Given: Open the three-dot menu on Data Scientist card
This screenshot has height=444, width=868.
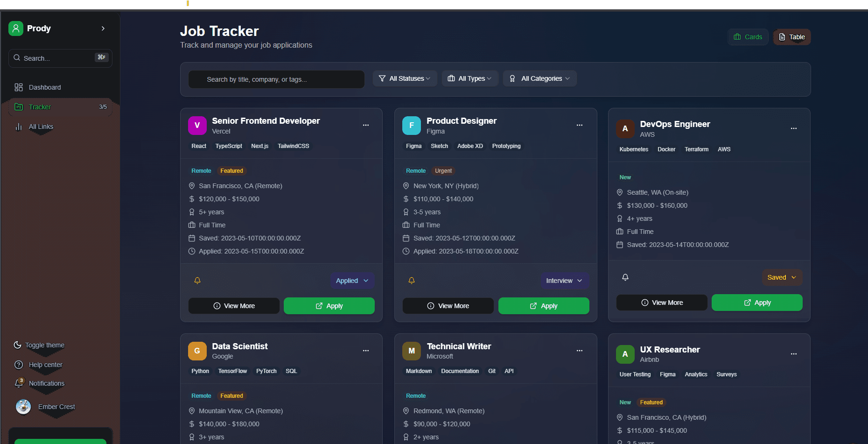Looking at the screenshot, I should 365,351.
